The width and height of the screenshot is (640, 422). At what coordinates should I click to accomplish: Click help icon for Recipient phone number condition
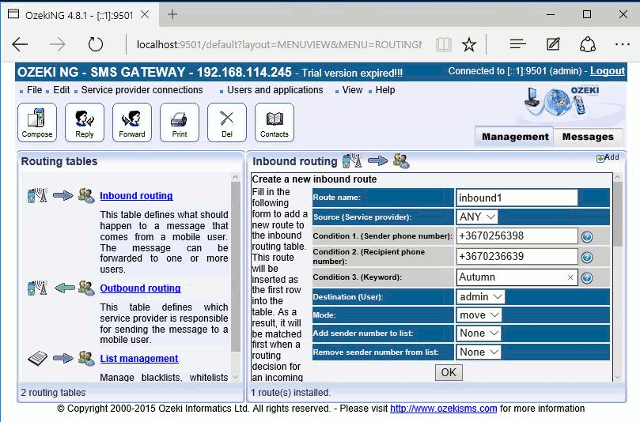click(587, 257)
